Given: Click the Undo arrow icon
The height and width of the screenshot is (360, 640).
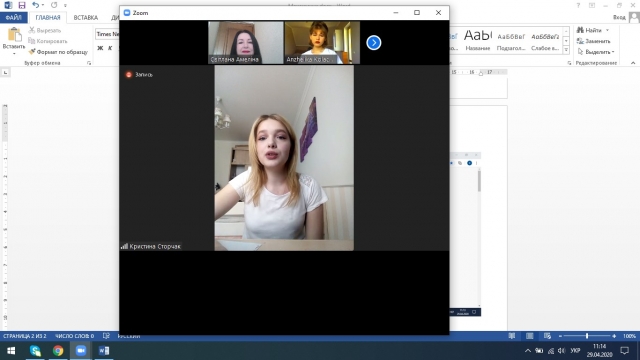Looking at the screenshot, I should click(36, 5).
